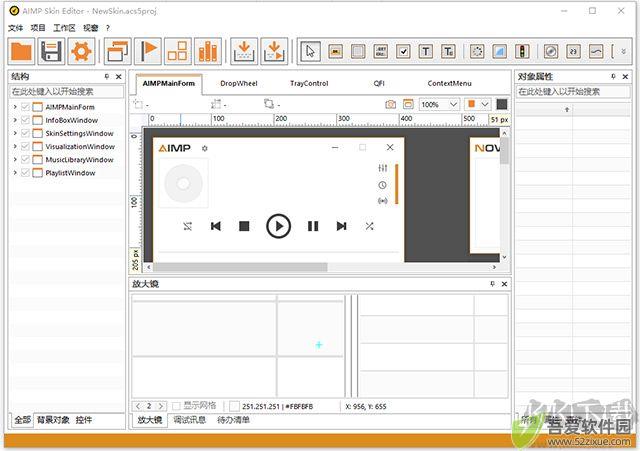Switch to the DropWheel tab
This screenshot has height=451, width=640.
tap(239, 83)
